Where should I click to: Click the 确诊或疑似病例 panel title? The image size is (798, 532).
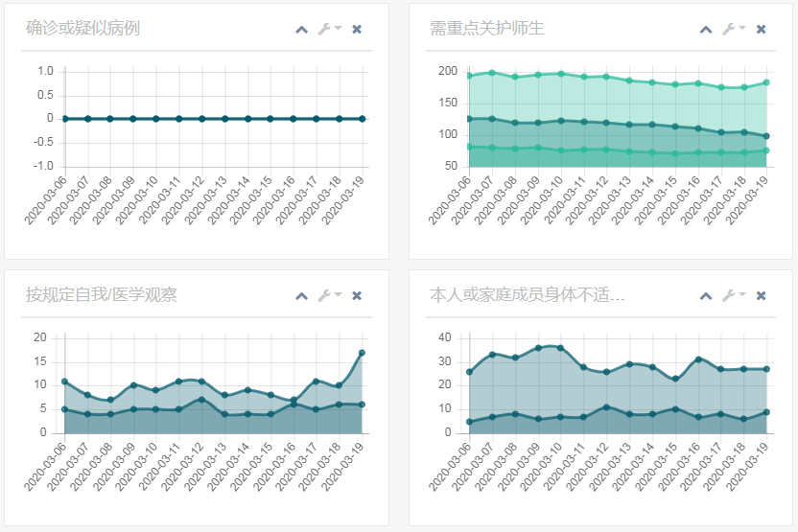(x=82, y=29)
